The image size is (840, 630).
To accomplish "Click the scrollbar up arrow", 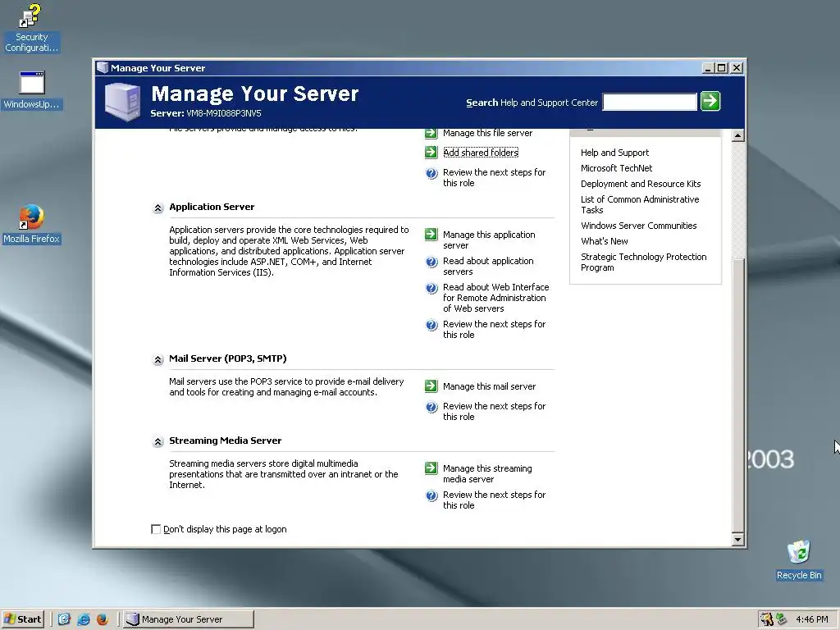I will [x=737, y=135].
